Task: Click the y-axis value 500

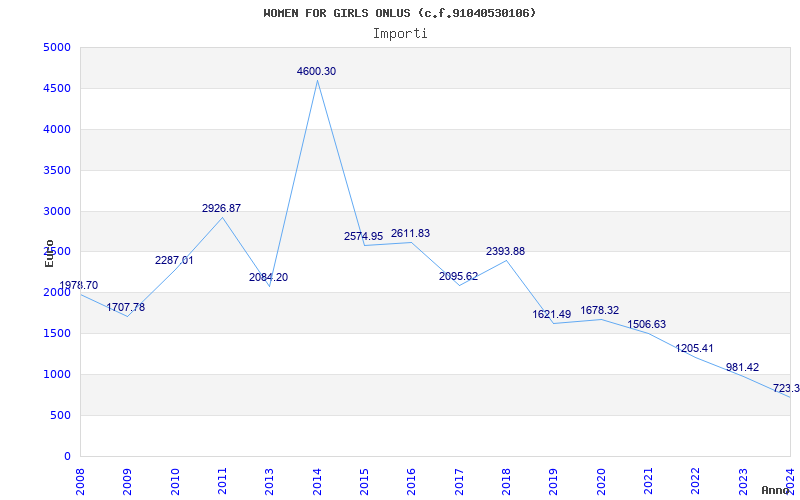Action: point(60,415)
